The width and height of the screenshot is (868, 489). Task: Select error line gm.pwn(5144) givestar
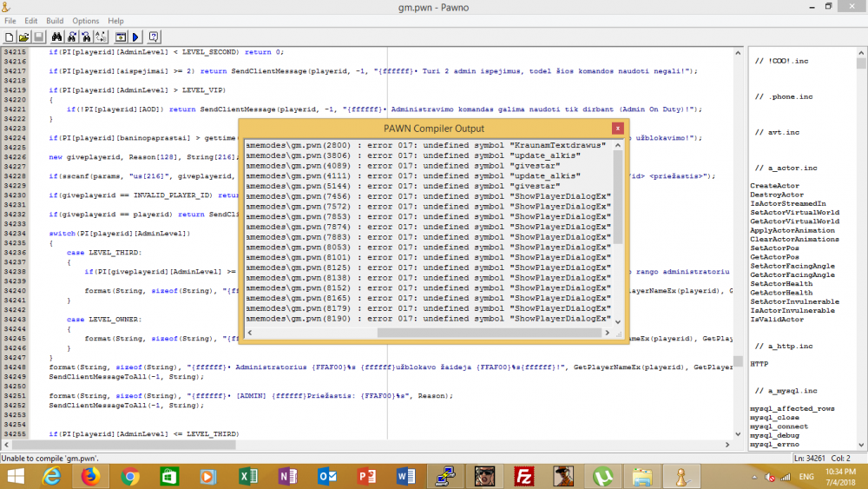(403, 186)
